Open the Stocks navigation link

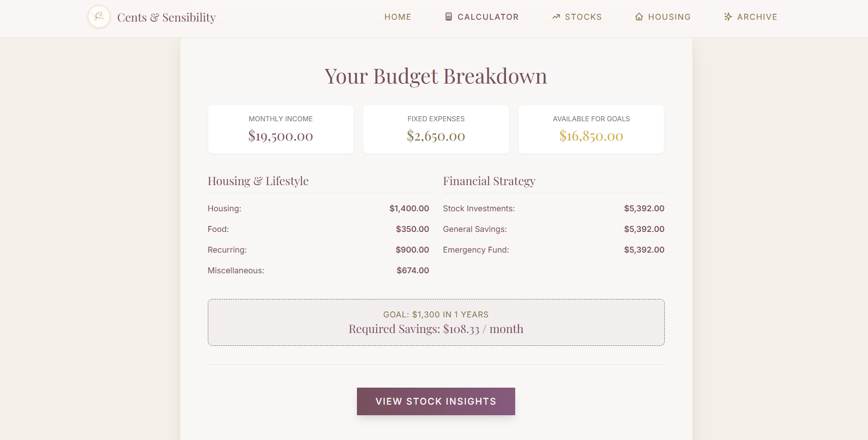point(583,17)
